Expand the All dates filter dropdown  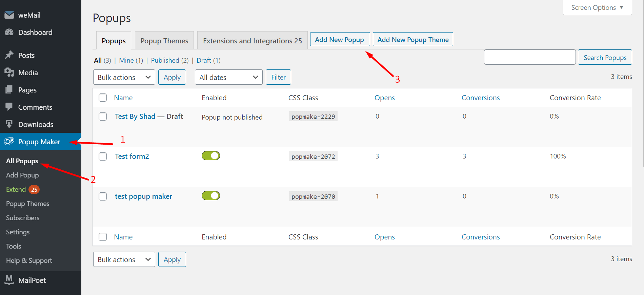(228, 77)
